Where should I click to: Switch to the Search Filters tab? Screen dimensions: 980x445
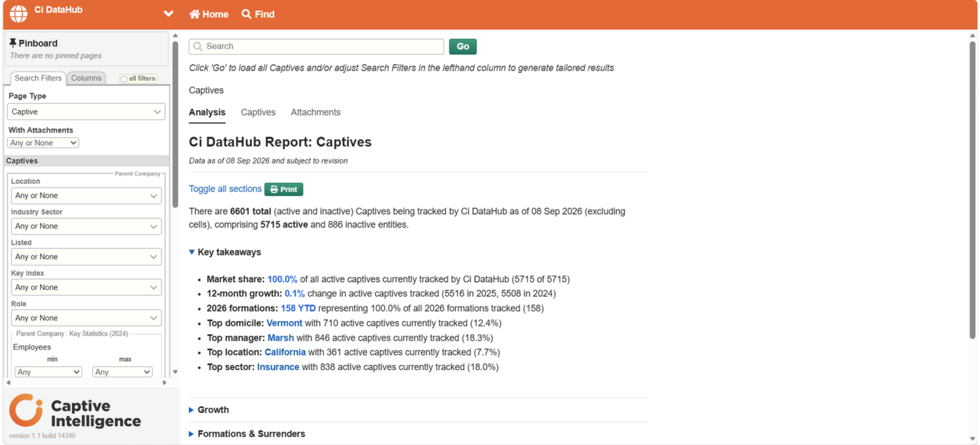pos(38,78)
